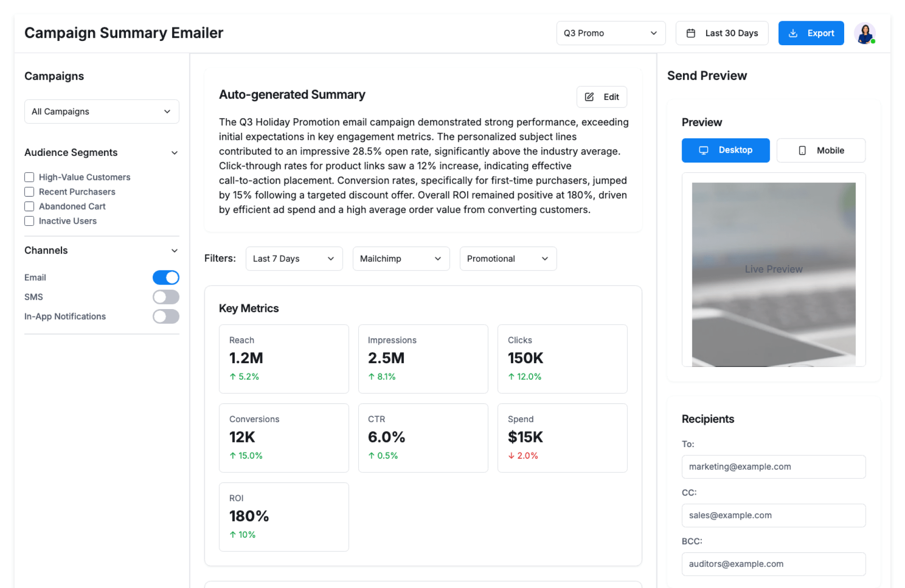The height and width of the screenshot is (588, 905).
Task: Open the Mailchimp filter dropdown
Action: [401, 259]
